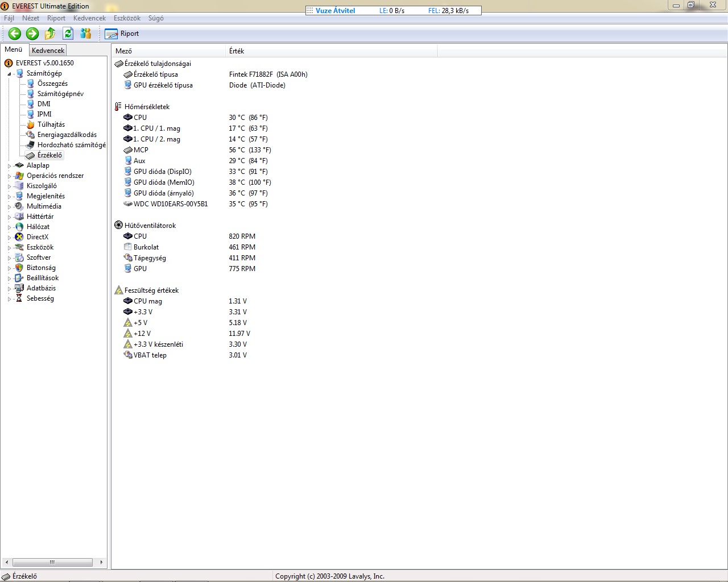The width and height of the screenshot is (728, 582).
Task: Select the MCP temperature row
Action: [197, 150]
